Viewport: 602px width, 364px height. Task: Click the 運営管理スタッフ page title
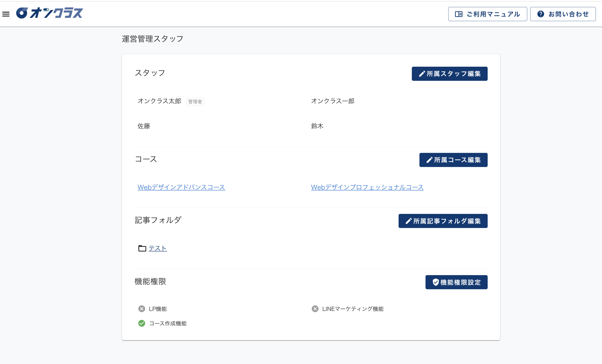coord(152,39)
